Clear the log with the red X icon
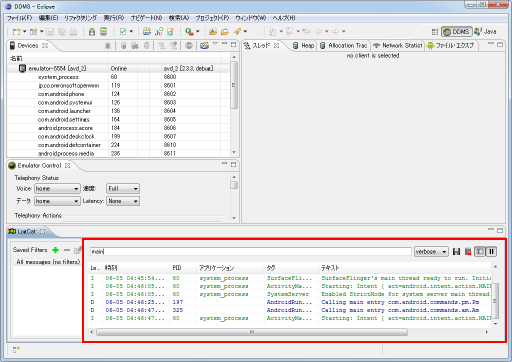This screenshot has width=512, height=362. tap(468, 252)
